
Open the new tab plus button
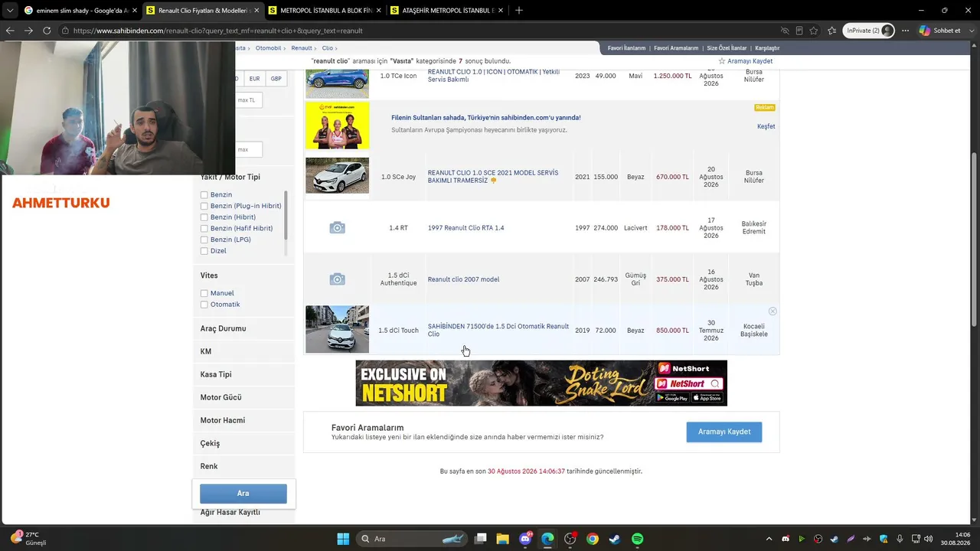(x=519, y=11)
